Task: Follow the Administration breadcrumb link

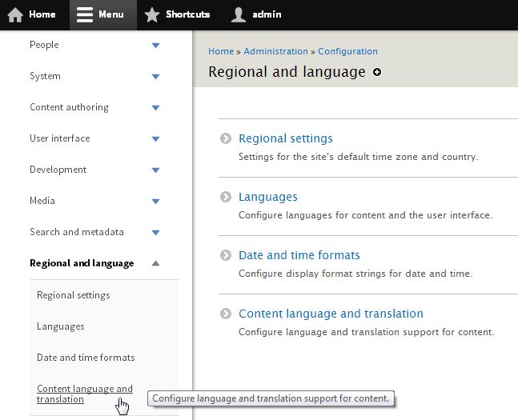Action: point(276,51)
